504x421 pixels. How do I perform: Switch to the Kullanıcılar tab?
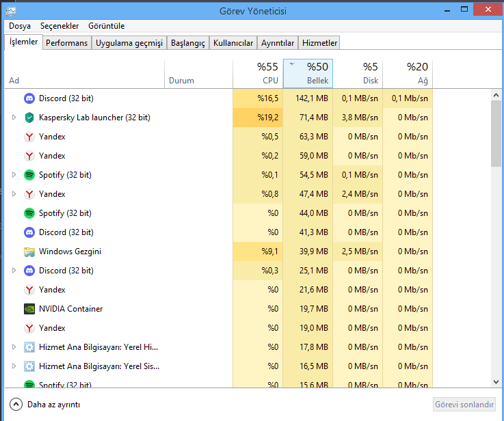233,43
